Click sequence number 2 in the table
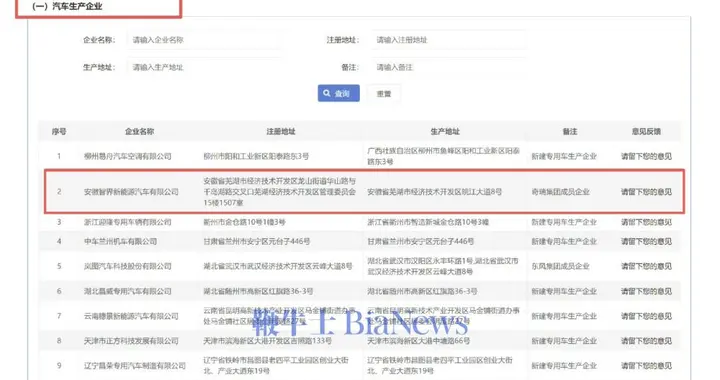The width and height of the screenshot is (720, 380). coord(59,192)
